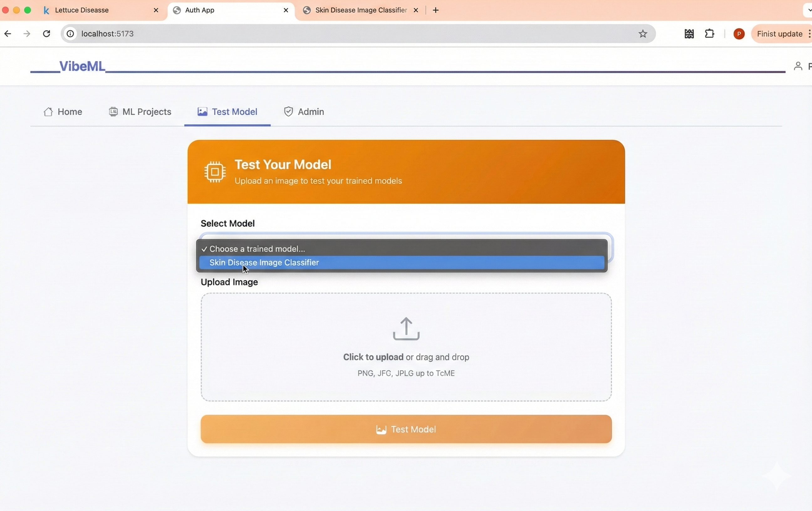Go to the Home tab
Screen dimensions: 812x511
63,111
